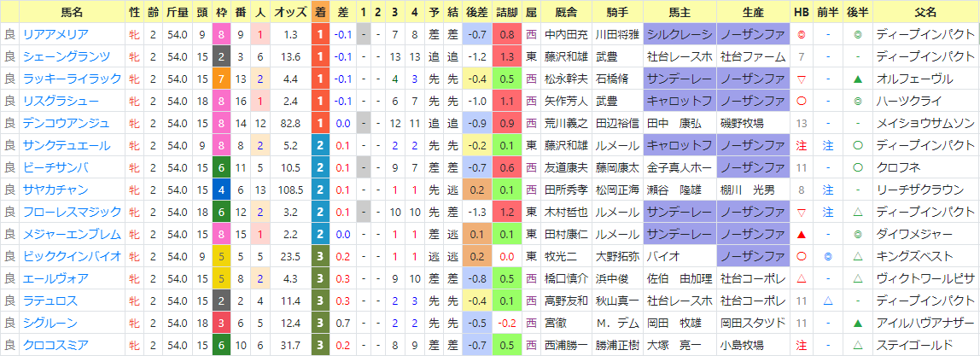Open horse link エールヴォア
Image resolution: width=980 pixels, height=356 pixels.
click(x=55, y=278)
